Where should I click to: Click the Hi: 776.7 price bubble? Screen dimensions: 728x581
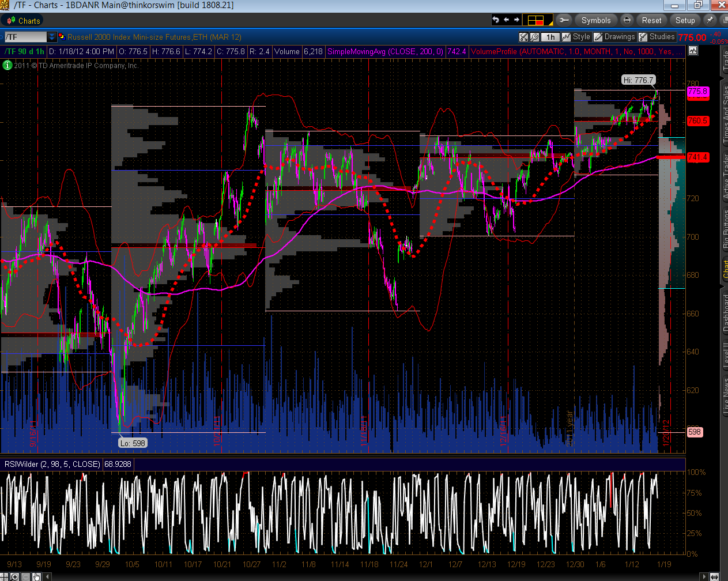coord(638,80)
